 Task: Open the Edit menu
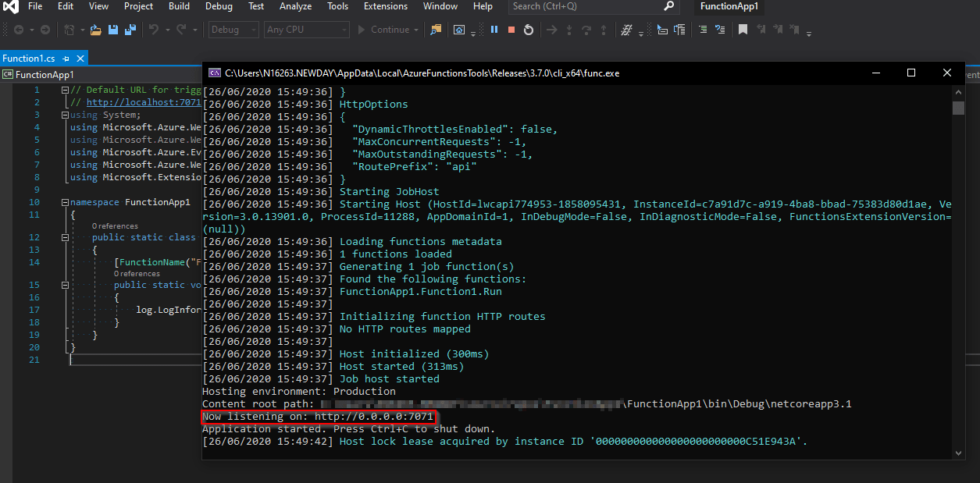(x=66, y=6)
